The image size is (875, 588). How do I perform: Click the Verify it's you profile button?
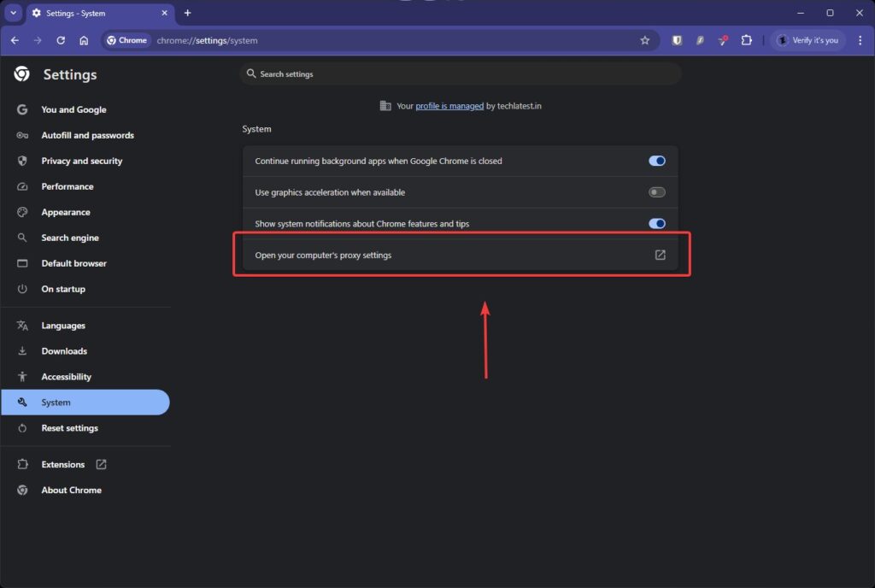click(x=808, y=40)
